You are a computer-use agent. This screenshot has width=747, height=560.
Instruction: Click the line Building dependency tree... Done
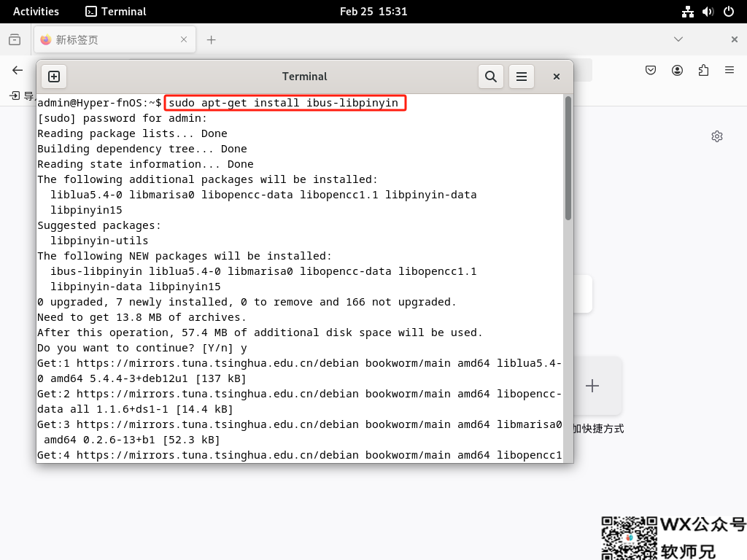[142, 149]
